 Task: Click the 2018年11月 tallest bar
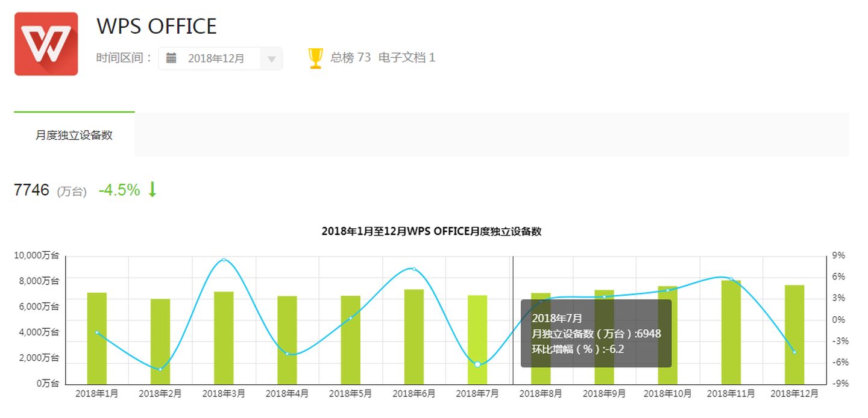(731, 332)
